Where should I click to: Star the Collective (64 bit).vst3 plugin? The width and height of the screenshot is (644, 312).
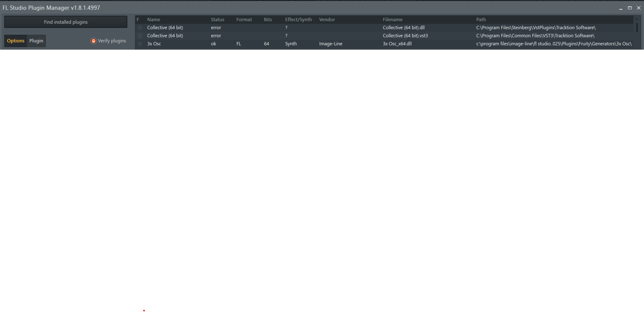[140, 36]
